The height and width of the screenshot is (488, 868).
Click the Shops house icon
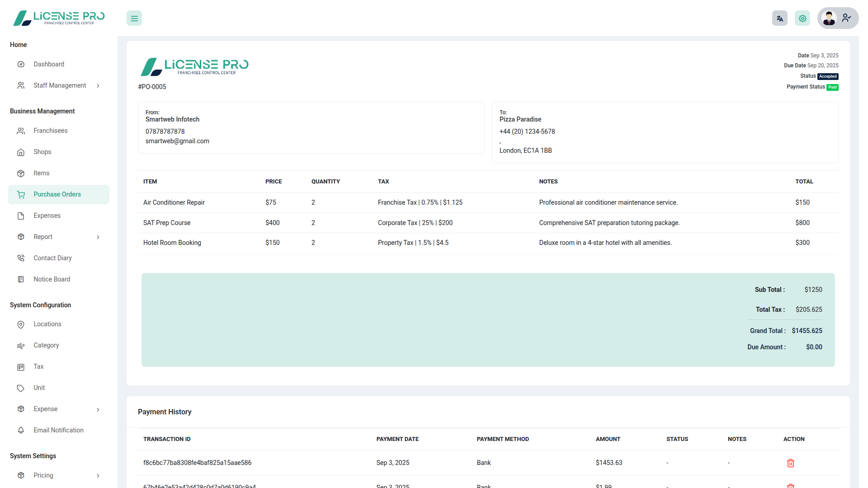[x=21, y=152]
